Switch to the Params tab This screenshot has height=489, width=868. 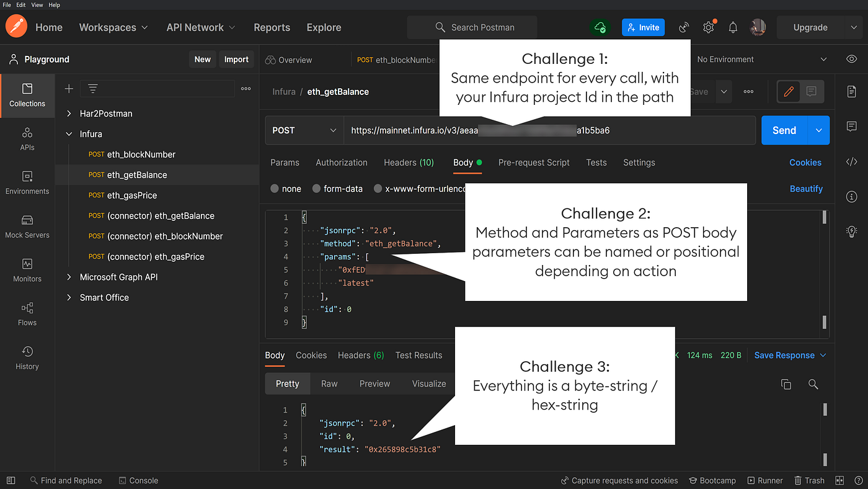285,163
